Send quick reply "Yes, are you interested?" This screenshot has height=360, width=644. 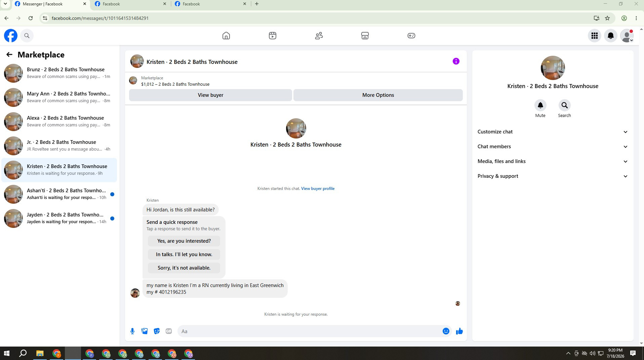[184, 241]
